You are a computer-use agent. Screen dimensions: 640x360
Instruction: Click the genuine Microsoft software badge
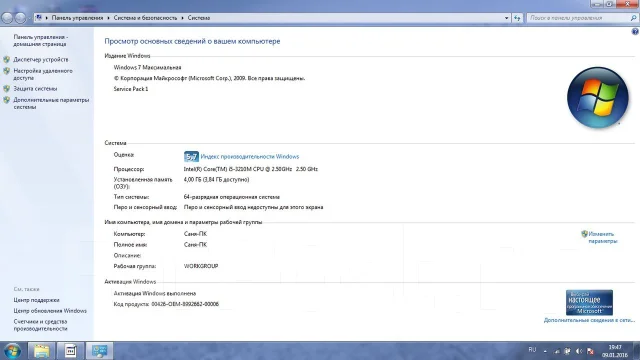pyautogui.click(x=589, y=302)
